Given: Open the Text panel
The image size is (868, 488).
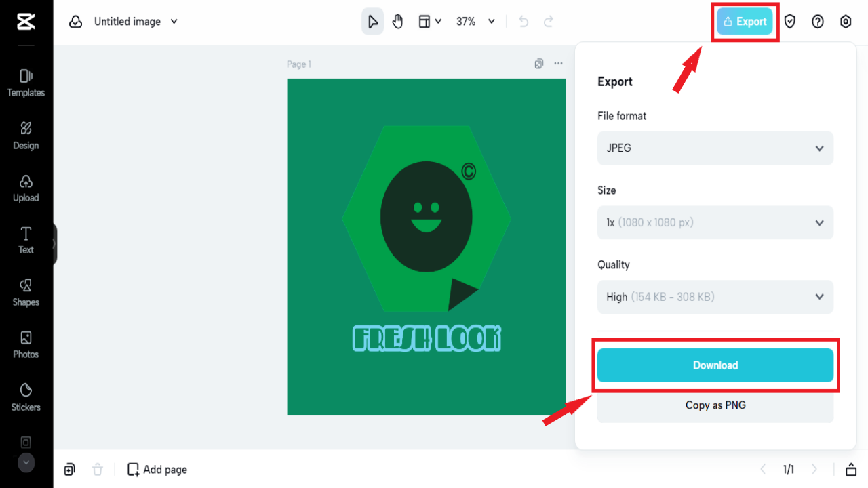Looking at the screenshot, I should (26, 240).
